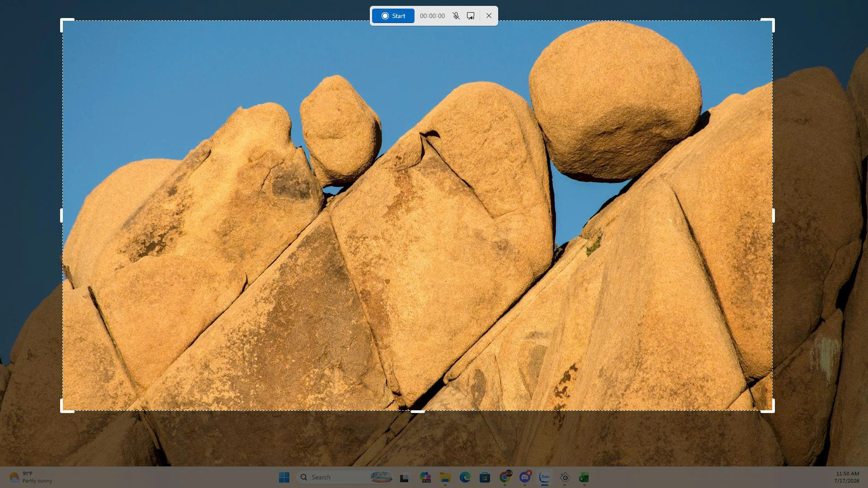The image size is (868, 488).
Task: Click the 00:00:00 recording timer
Action: (432, 16)
